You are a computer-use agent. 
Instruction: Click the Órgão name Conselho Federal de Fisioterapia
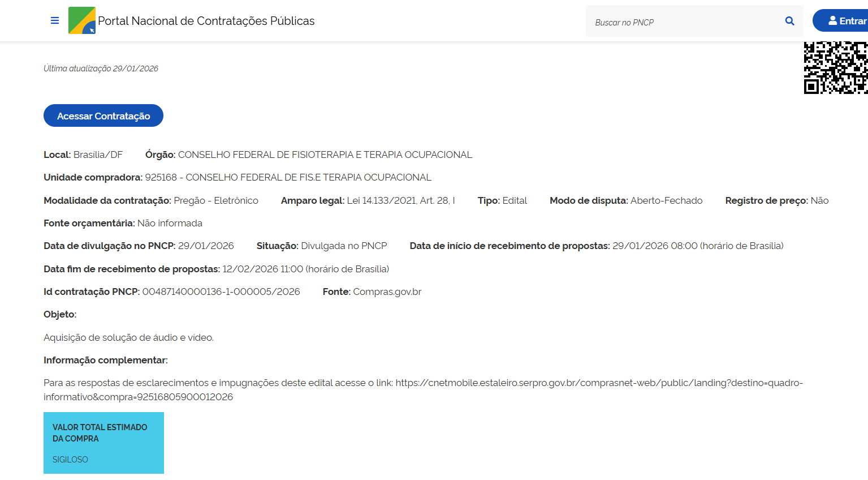[x=325, y=155]
